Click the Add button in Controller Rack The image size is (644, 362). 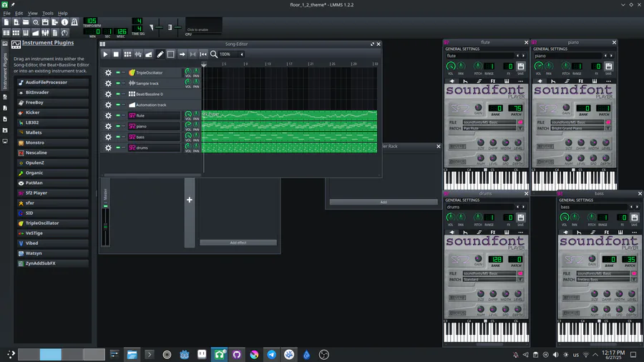(x=384, y=202)
